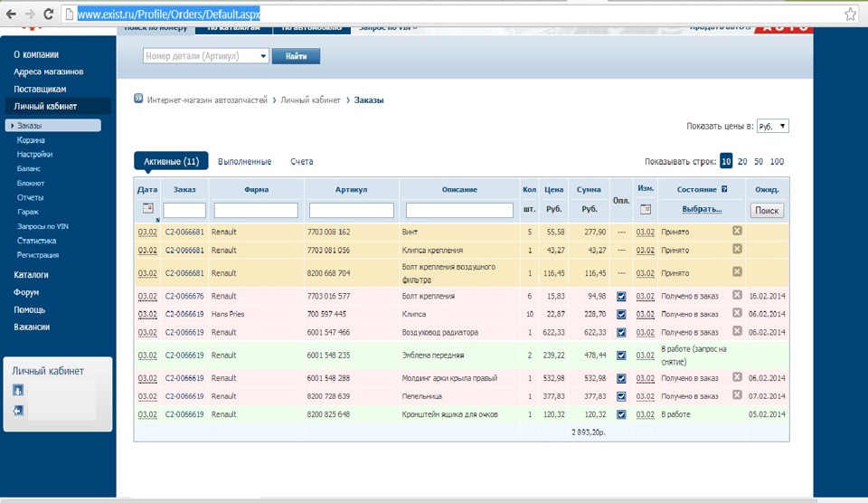
Task: Click the help icon next to Состояние header
Action: (724, 189)
